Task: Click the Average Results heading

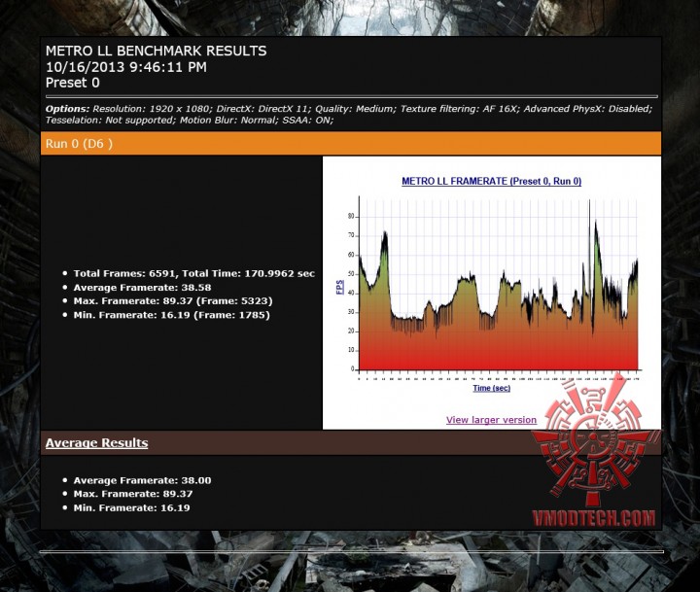Action: click(97, 443)
